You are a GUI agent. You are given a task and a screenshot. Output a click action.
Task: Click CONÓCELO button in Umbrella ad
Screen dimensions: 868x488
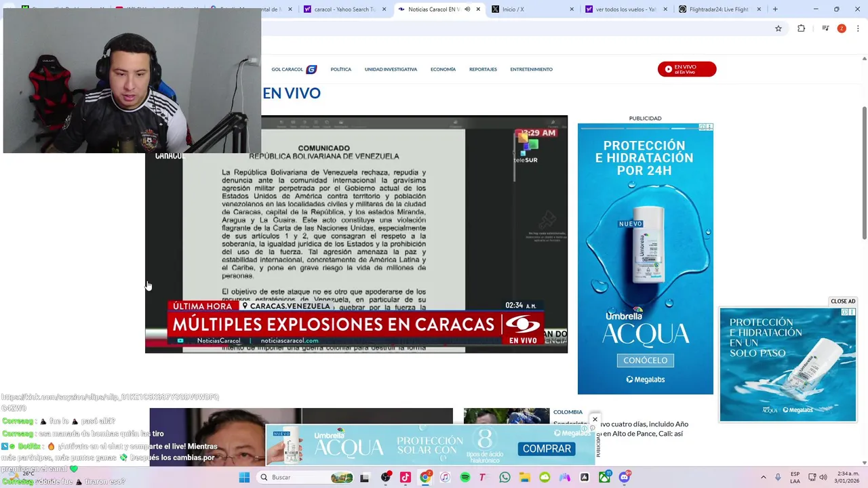[645, 361]
